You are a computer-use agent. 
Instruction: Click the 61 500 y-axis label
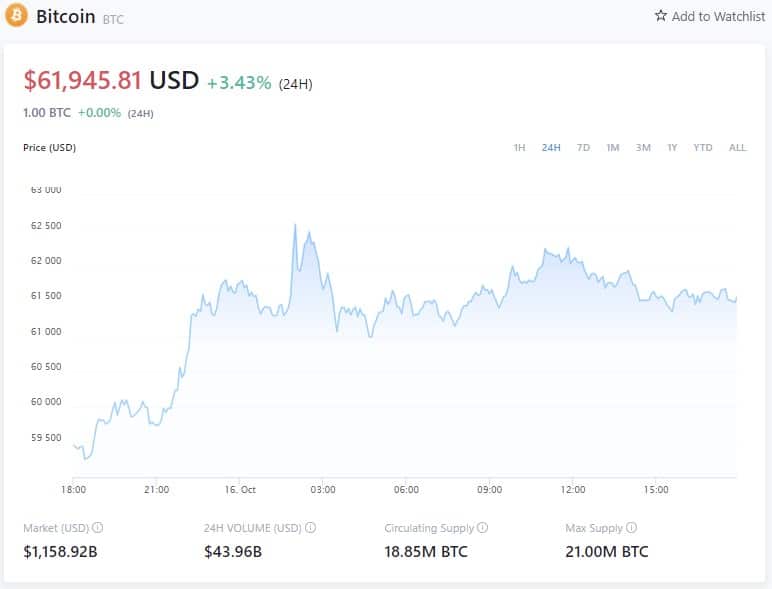tap(46, 296)
